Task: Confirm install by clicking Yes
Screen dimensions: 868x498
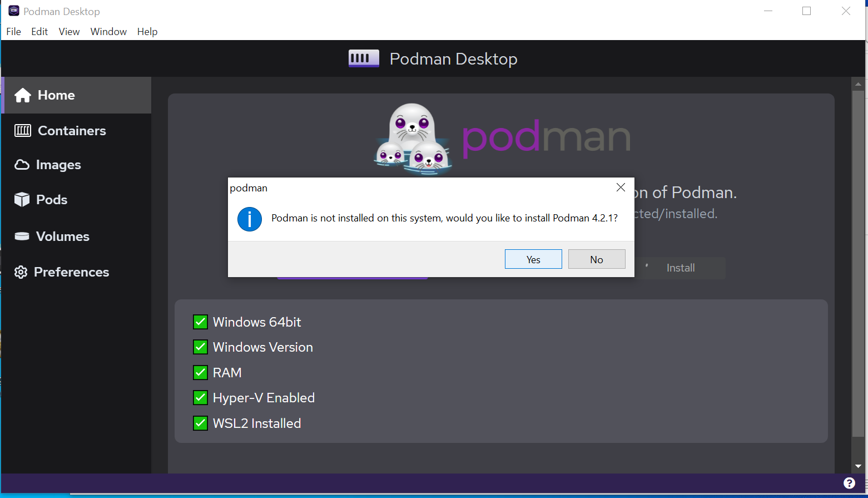Action: (x=533, y=259)
